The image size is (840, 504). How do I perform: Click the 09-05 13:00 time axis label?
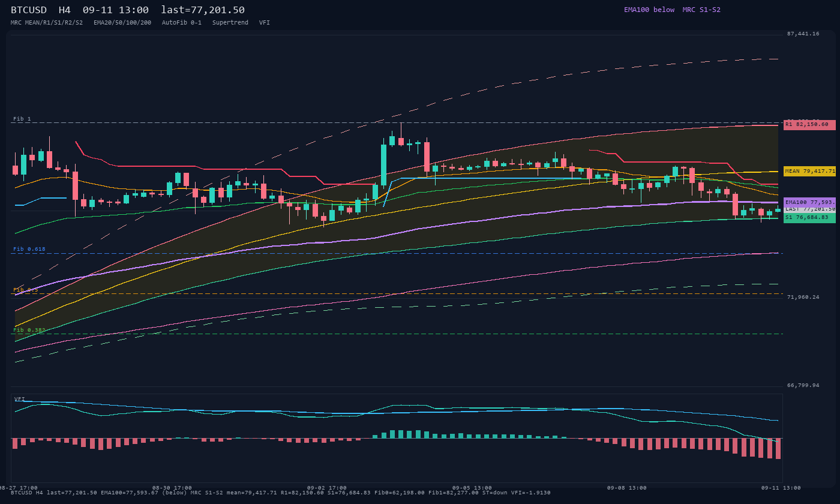tap(472, 488)
